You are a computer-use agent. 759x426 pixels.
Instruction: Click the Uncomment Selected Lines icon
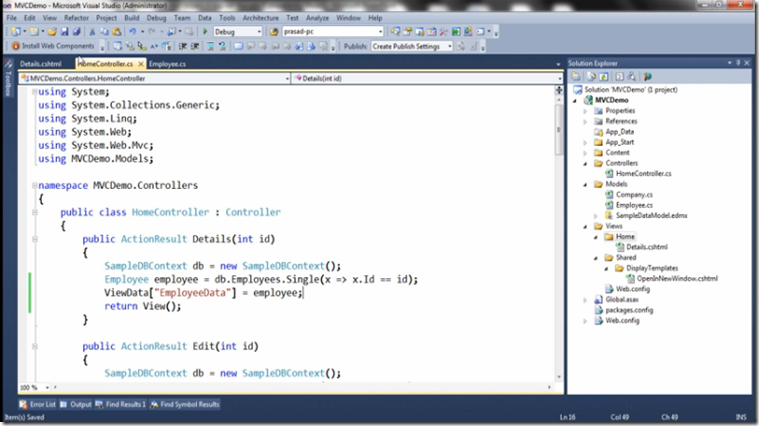point(222,46)
